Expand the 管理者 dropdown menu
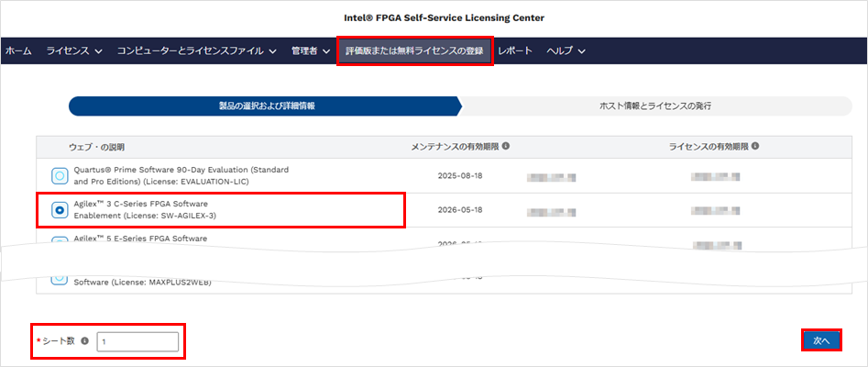868x367 pixels. pyautogui.click(x=311, y=51)
